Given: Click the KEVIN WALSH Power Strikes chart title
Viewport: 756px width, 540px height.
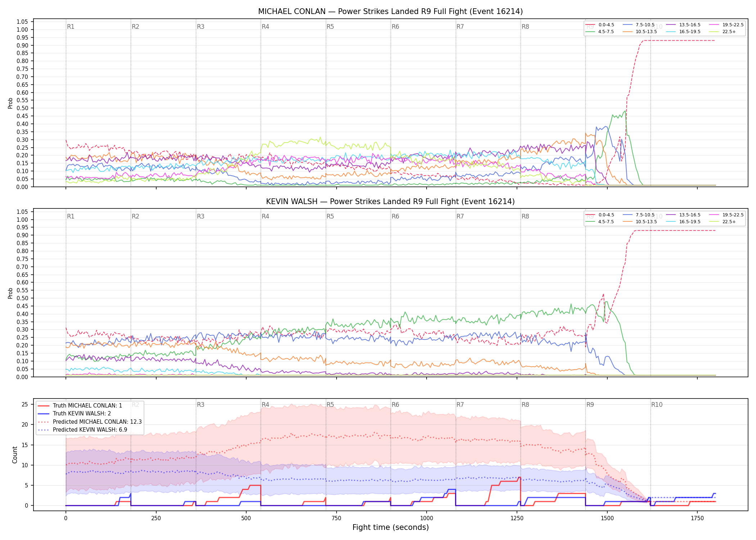Looking at the screenshot, I should pyautogui.click(x=390, y=202).
